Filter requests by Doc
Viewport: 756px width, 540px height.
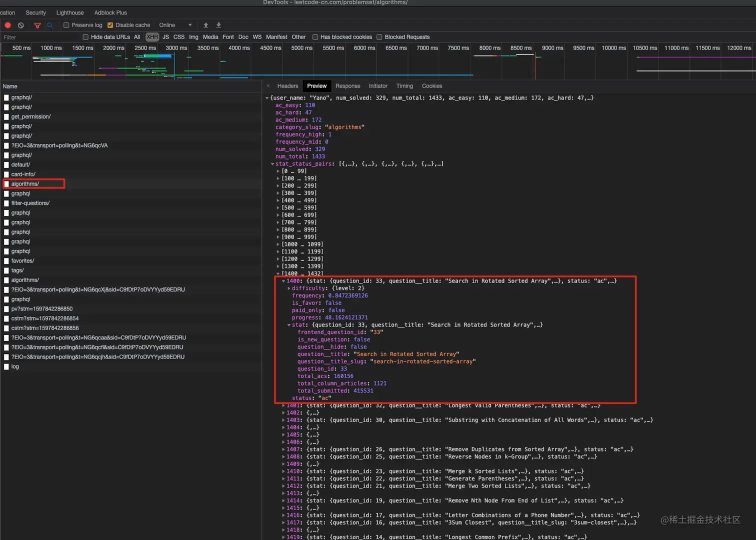[x=243, y=37]
